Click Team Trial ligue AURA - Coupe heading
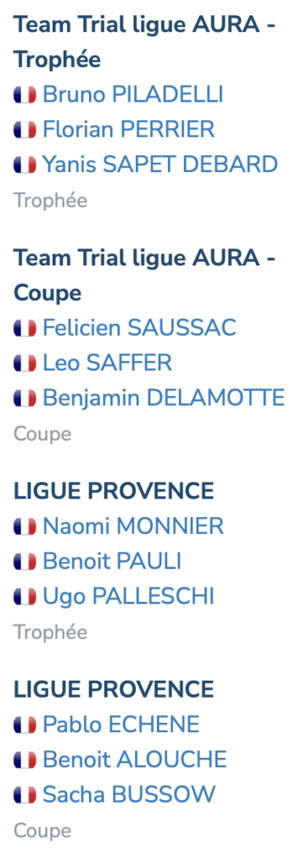308x868 pixels. click(x=144, y=275)
